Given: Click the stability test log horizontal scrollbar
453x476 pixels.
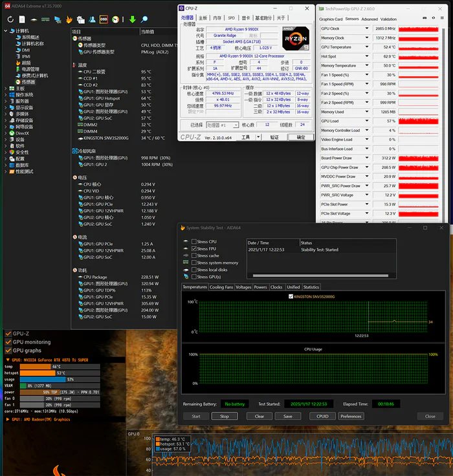Looking at the screenshot, I should [x=320, y=276].
